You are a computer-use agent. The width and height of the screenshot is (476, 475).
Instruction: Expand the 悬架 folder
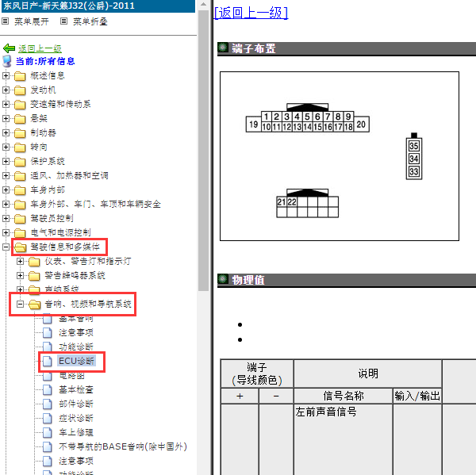coord(6,118)
